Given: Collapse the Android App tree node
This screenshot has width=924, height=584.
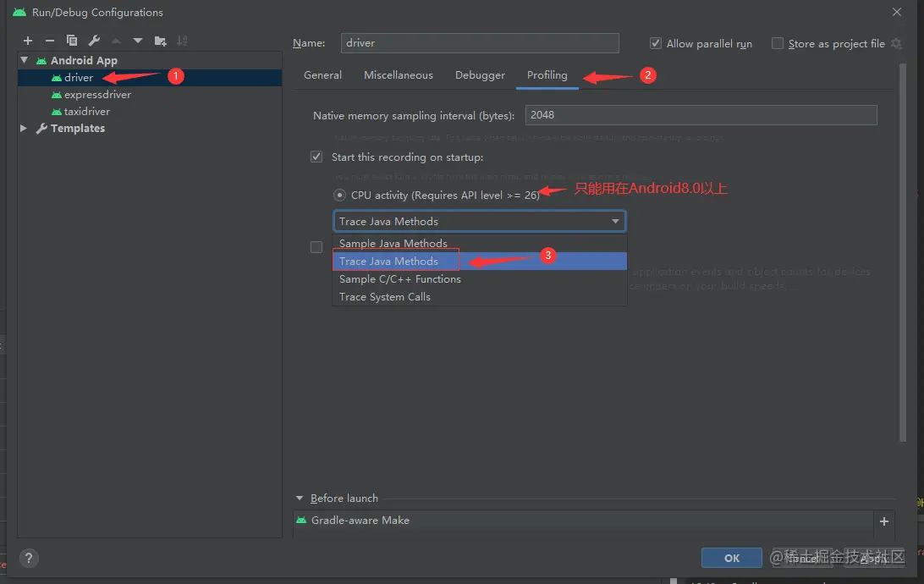Looking at the screenshot, I should pos(25,61).
